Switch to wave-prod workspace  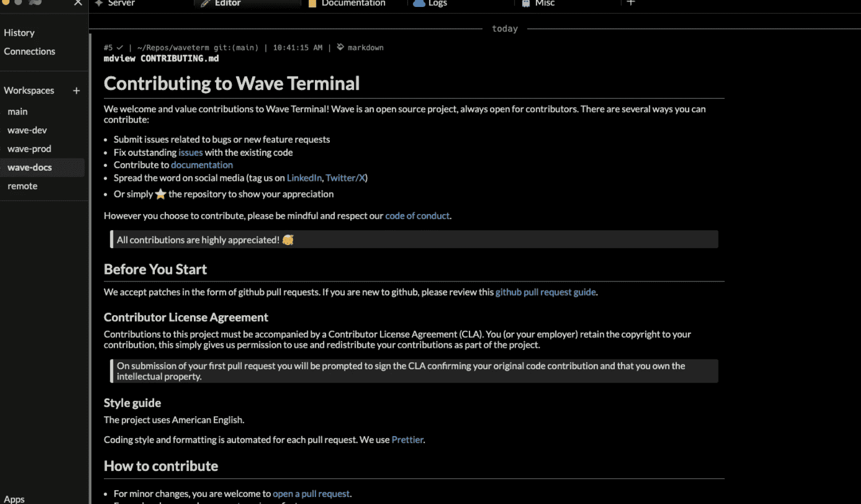coord(29,149)
